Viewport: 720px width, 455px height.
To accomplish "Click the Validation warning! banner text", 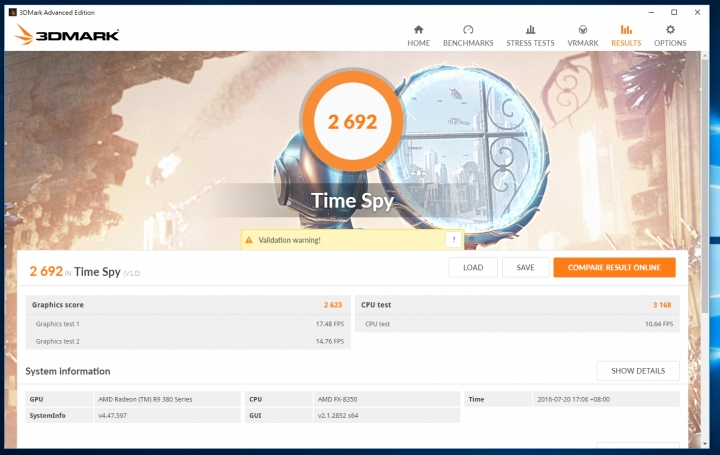I will [289, 240].
